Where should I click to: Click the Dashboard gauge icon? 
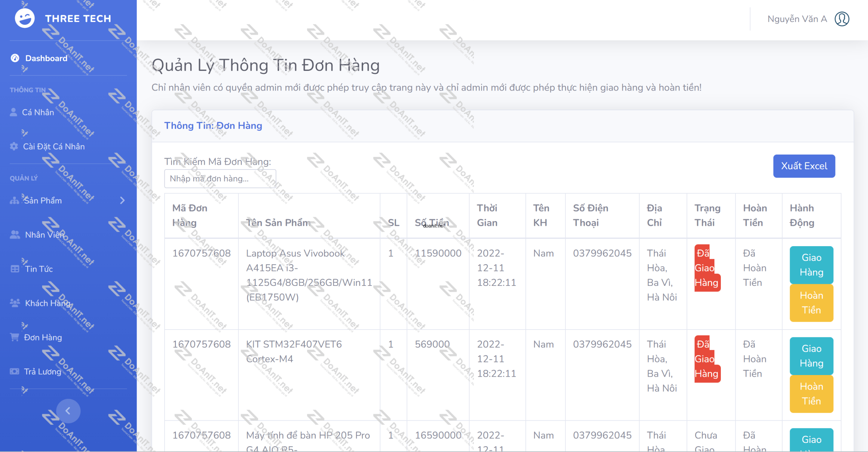[15, 58]
